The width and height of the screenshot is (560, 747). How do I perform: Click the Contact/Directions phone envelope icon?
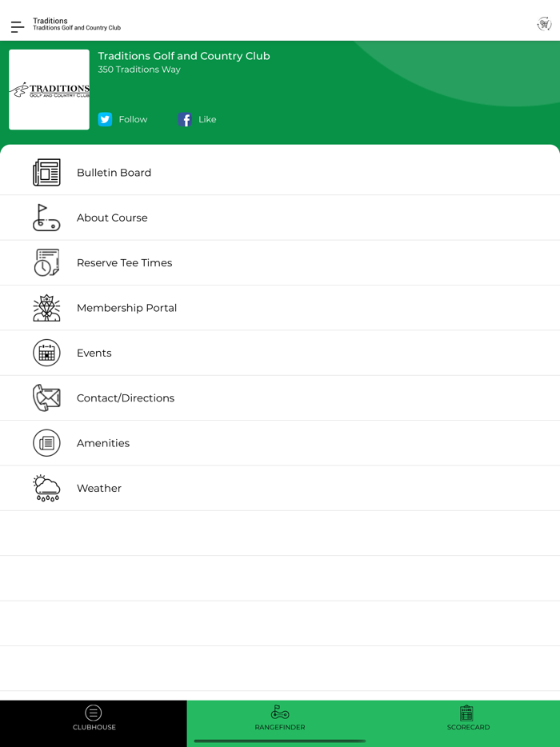pyautogui.click(x=46, y=397)
